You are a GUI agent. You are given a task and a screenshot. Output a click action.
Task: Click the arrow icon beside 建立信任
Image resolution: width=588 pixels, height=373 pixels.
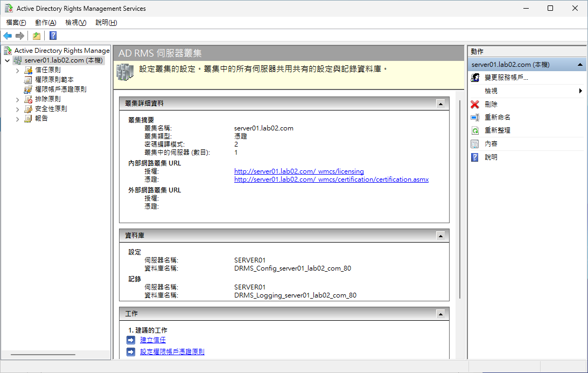point(131,340)
